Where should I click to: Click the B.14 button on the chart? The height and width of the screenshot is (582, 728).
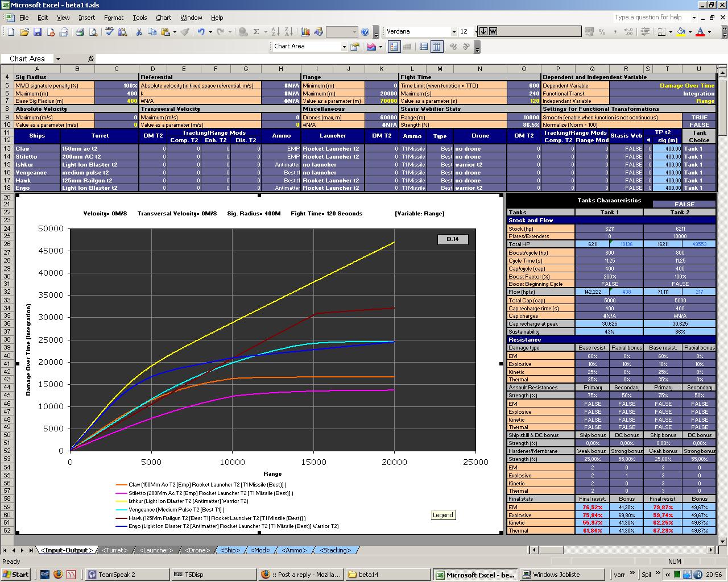tap(453, 239)
